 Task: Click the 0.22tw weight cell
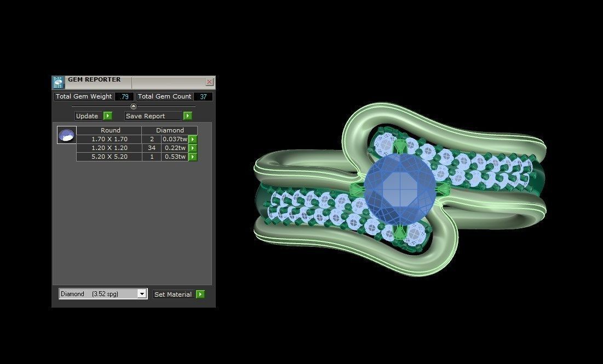click(175, 148)
